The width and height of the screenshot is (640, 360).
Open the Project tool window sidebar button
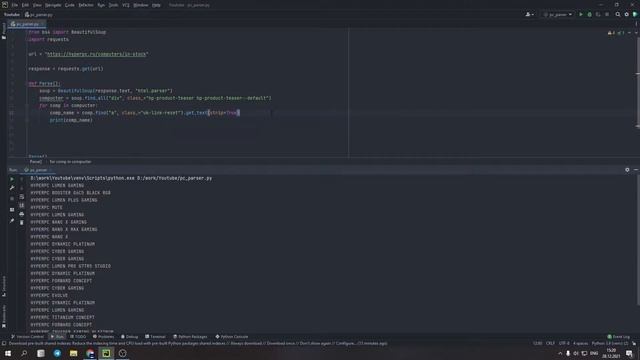coord(4,31)
